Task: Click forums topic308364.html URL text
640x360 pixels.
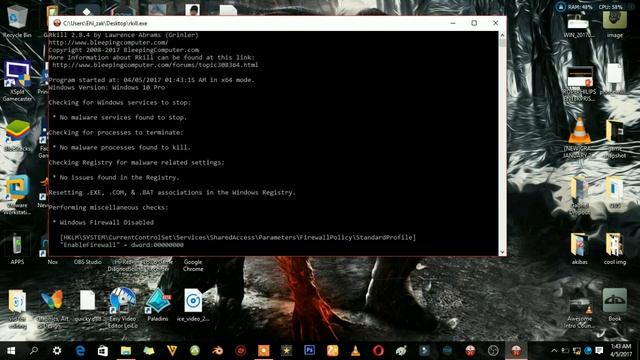Action: 155,65
